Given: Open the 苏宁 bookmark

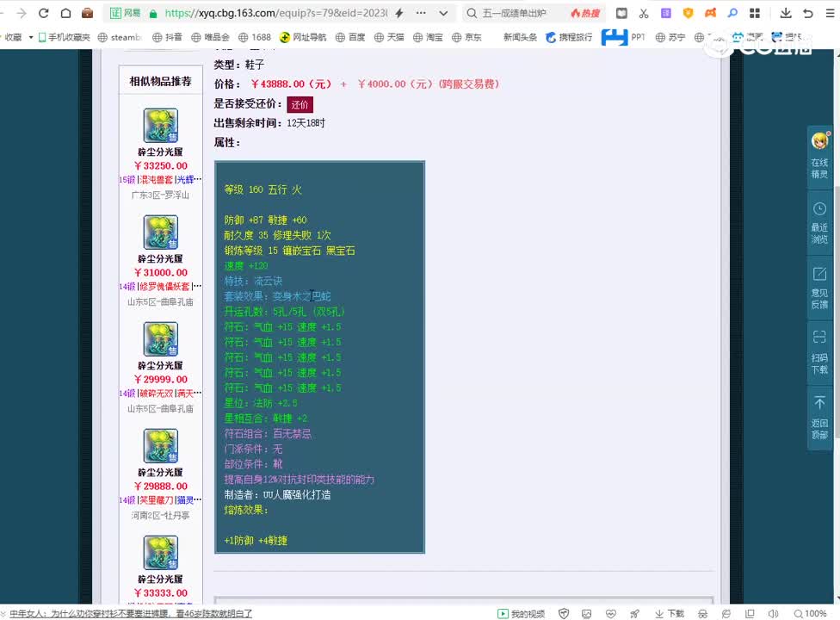Looking at the screenshot, I should (x=670, y=37).
